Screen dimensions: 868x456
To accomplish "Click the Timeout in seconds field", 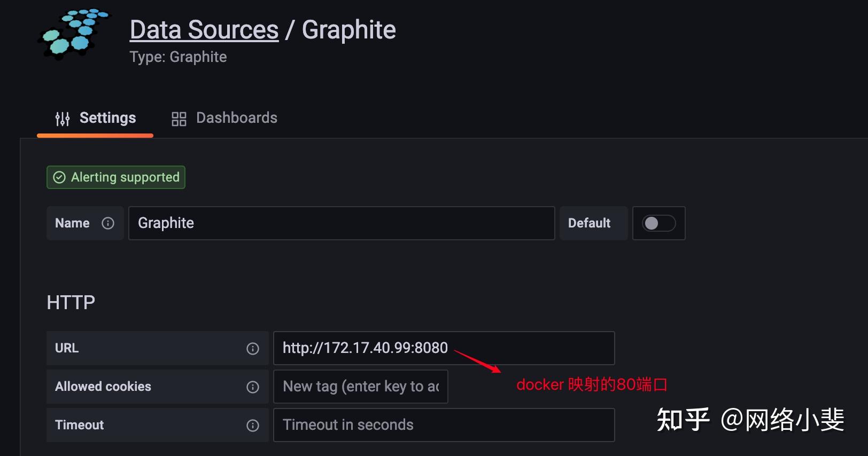I will [x=444, y=425].
